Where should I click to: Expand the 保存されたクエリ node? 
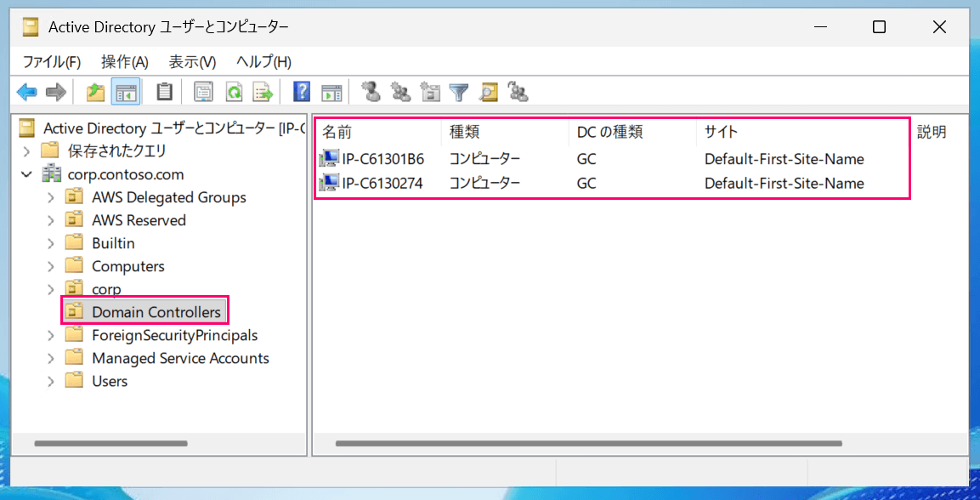pos(25,151)
